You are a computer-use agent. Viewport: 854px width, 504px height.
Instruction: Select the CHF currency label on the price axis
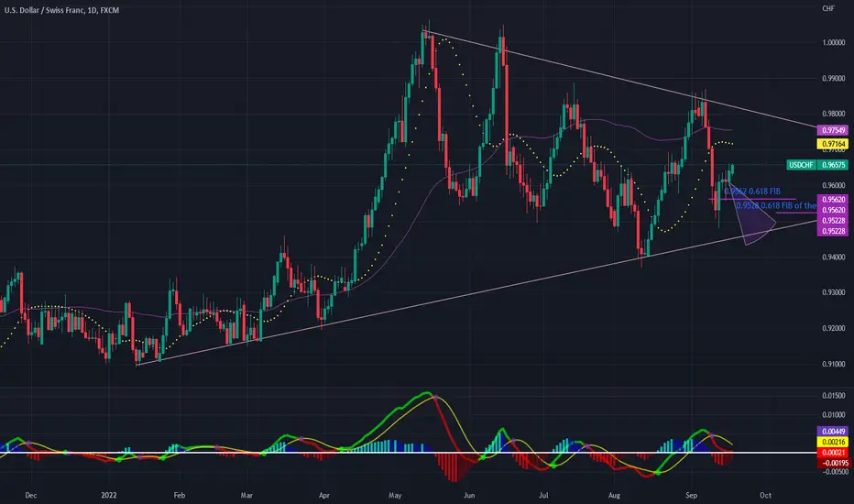(827, 8)
